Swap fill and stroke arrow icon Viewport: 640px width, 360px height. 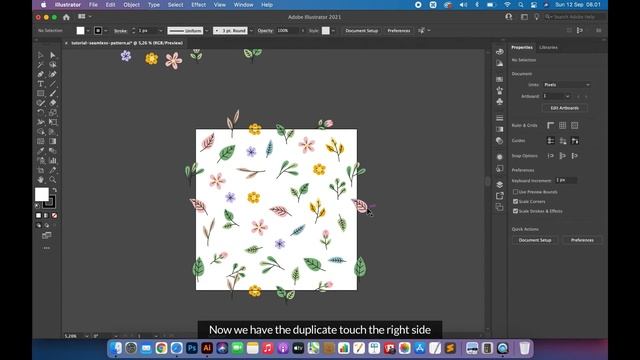[x=54, y=190]
